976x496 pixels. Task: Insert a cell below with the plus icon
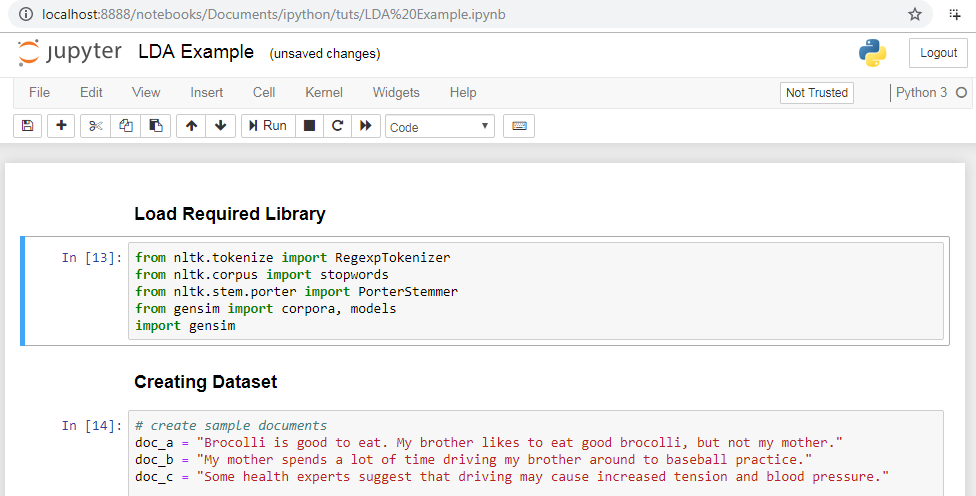click(x=61, y=126)
